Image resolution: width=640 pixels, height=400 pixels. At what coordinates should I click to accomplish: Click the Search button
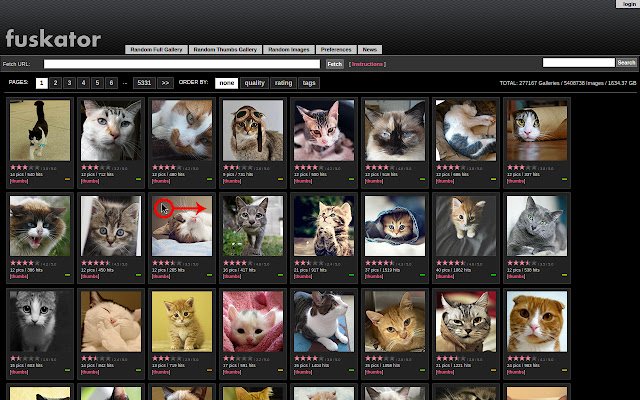click(627, 62)
